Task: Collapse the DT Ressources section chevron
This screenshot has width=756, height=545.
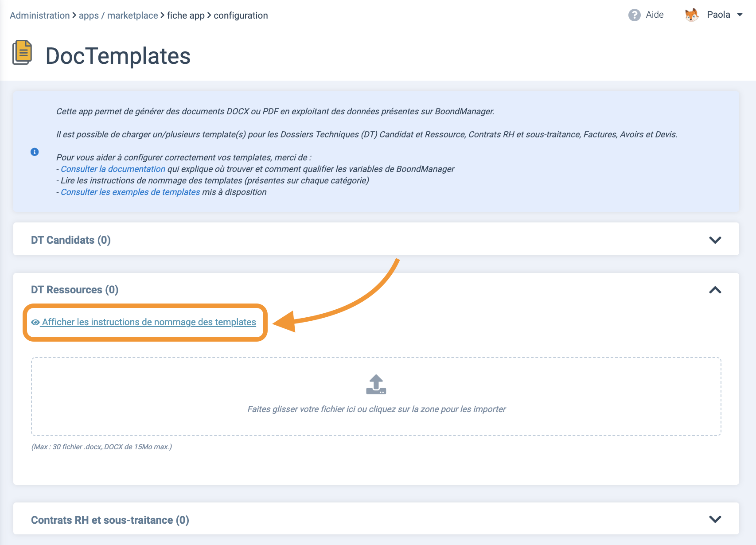Action: click(x=715, y=290)
